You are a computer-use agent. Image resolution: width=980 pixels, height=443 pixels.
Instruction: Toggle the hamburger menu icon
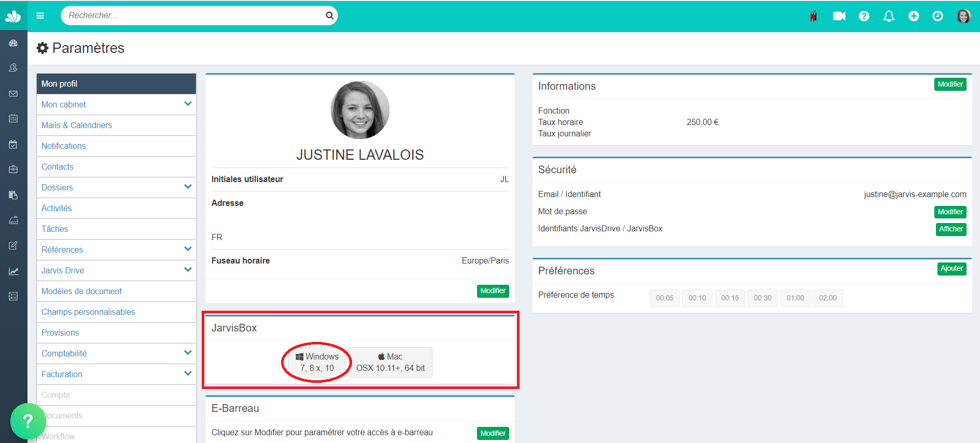pos(40,16)
